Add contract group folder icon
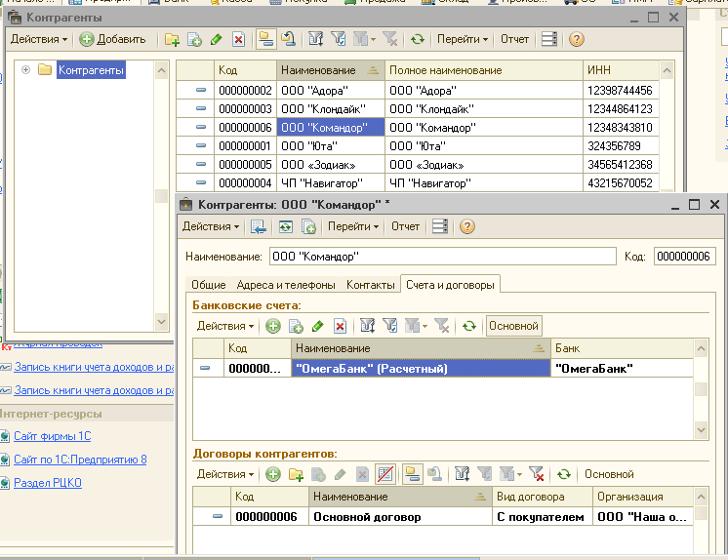This screenshot has width=728, height=560. coord(296,474)
